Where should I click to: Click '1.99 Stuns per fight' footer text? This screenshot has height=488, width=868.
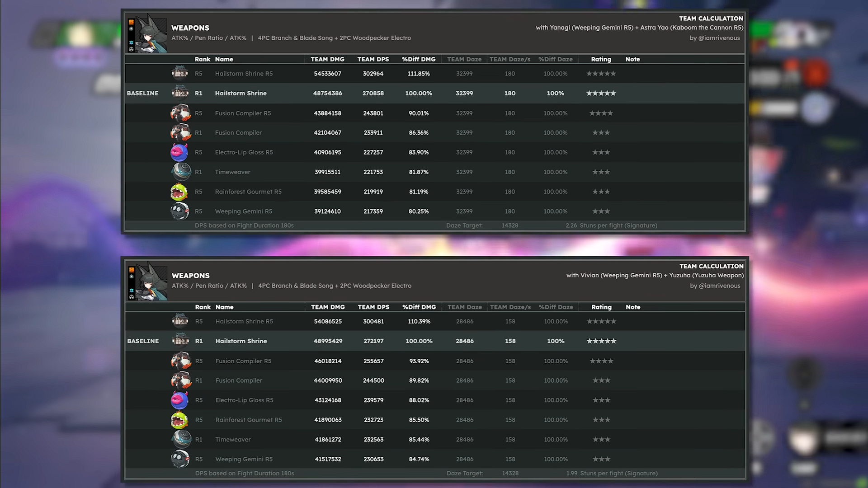point(612,473)
